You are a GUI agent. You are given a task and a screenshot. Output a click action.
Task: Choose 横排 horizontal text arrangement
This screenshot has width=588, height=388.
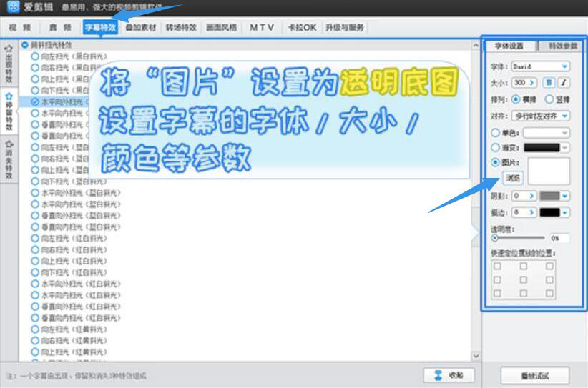pos(516,99)
